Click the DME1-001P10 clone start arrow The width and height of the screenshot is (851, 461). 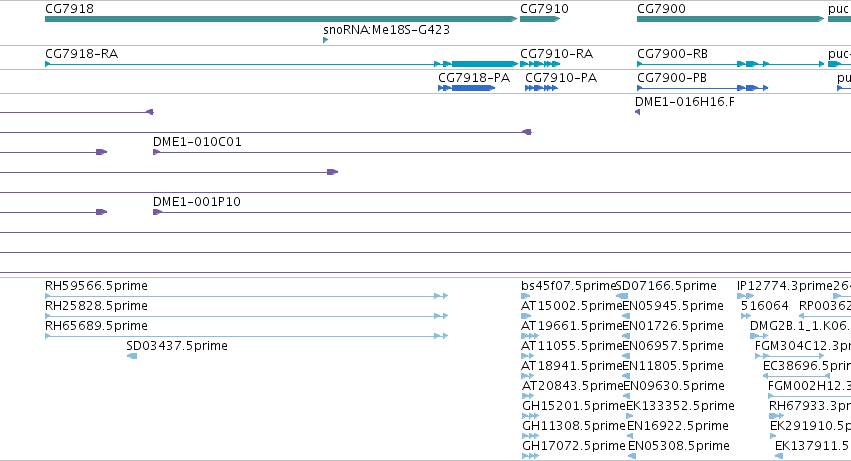(x=157, y=212)
